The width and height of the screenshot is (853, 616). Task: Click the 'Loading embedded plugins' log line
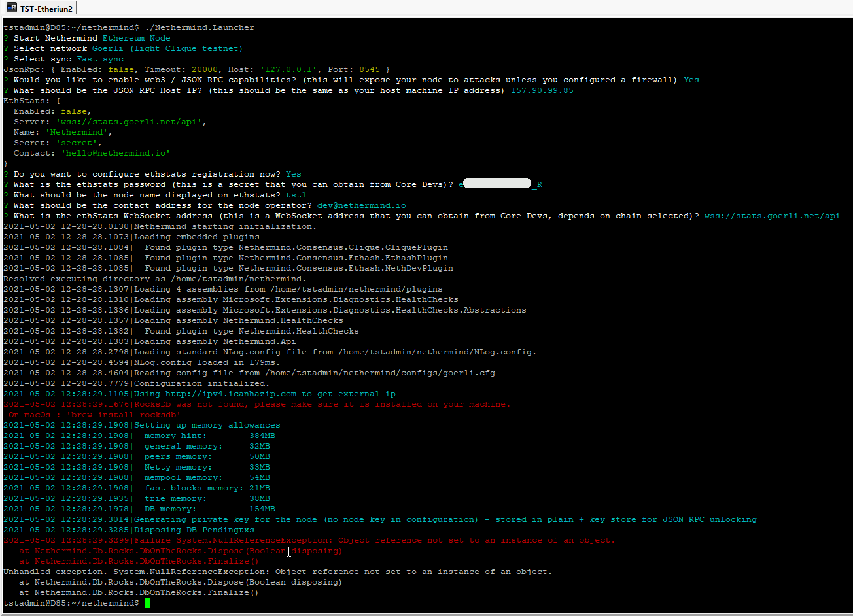[x=131, y=237]
